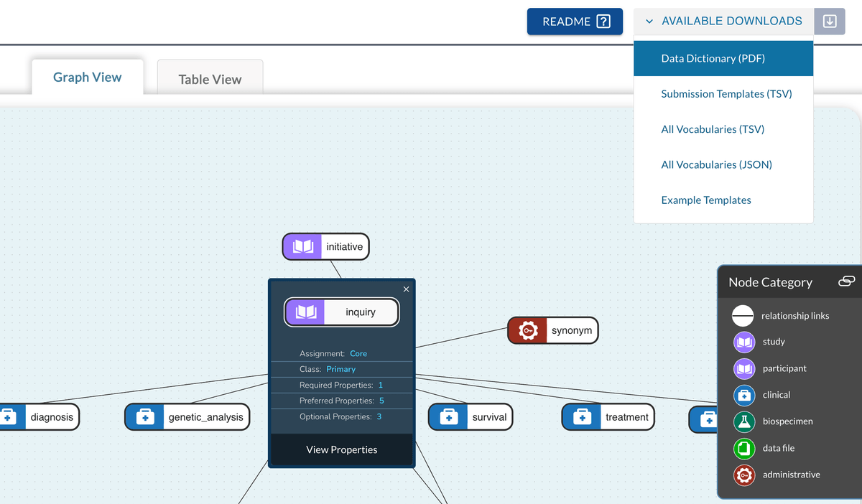Click the biospecimen flask icon
862x504 pixels.
point(743,421)
